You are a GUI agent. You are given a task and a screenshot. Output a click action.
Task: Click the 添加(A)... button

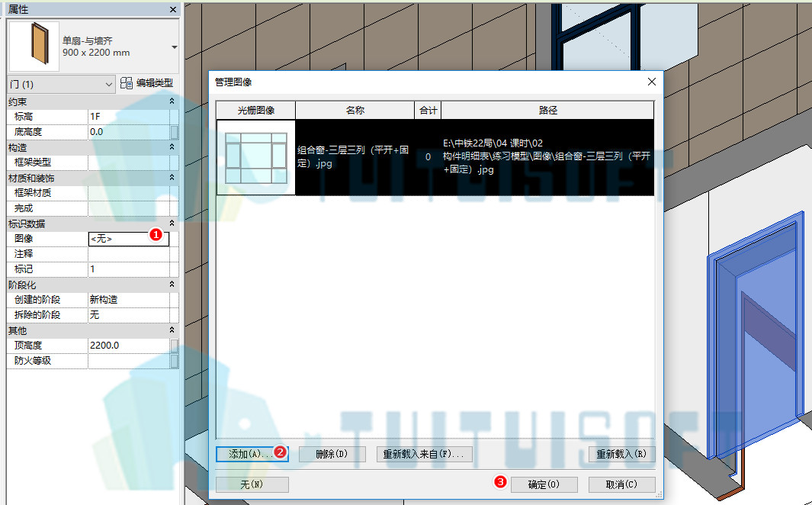click(252, 454)
